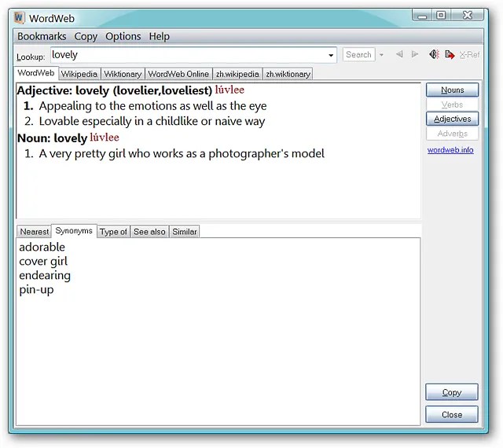Click the Close button at bottom right
Image resolution: width=503 pixels, height=448 pixels.
pos(452,414)
